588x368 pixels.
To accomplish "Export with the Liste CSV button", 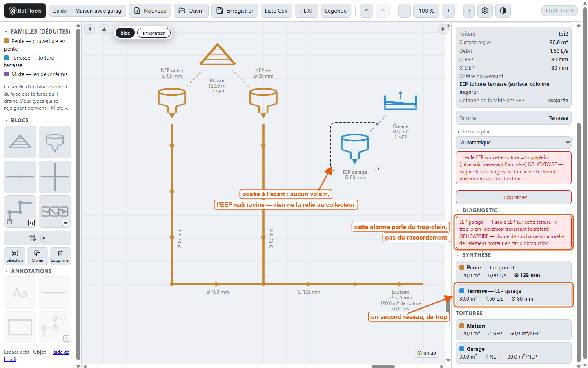I will click(x=276, y=11).
